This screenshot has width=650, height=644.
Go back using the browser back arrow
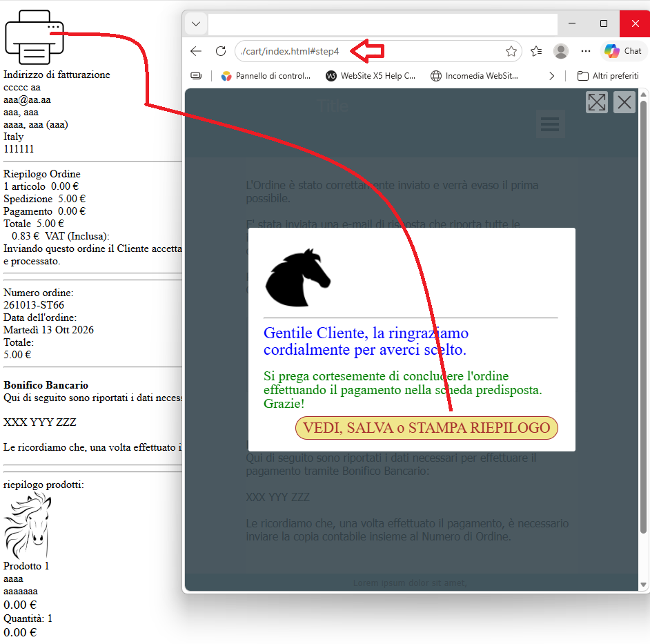196,51
